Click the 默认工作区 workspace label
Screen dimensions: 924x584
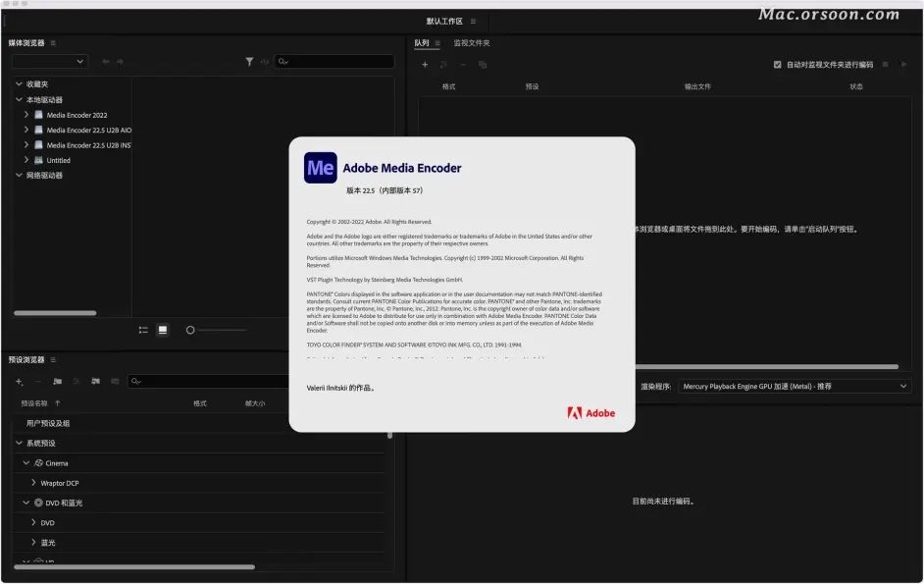444,22
